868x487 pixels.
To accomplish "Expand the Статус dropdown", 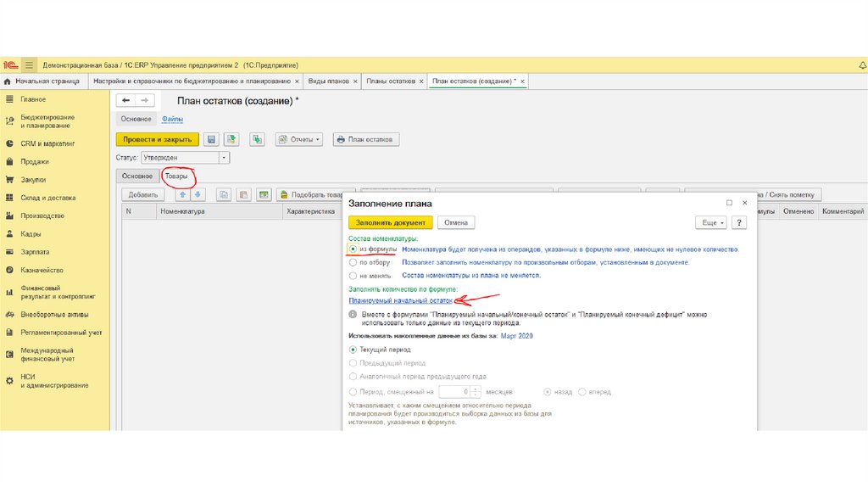I will tap(225, 158).
